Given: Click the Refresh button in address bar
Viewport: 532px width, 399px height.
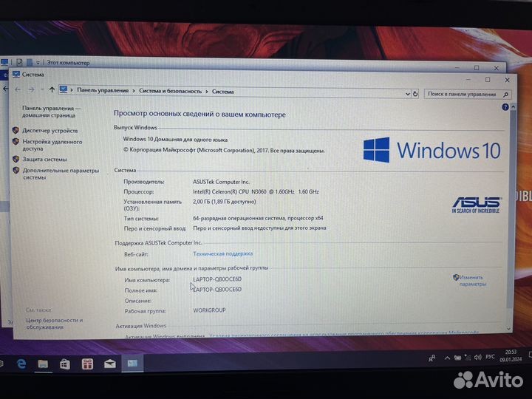Looking at the screenshot, I should 415,94.
